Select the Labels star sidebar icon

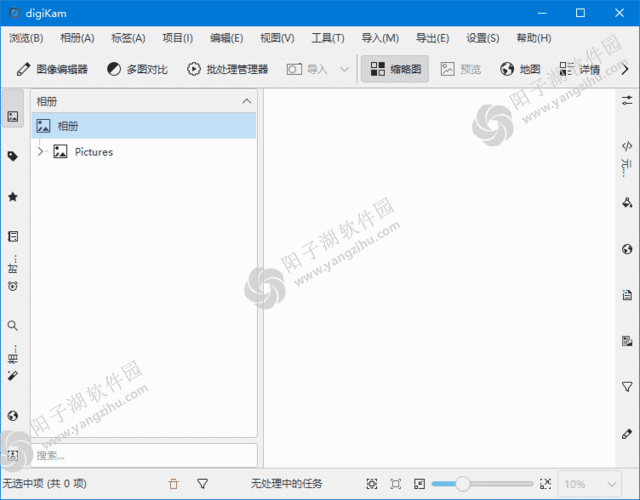coord(13,197)
